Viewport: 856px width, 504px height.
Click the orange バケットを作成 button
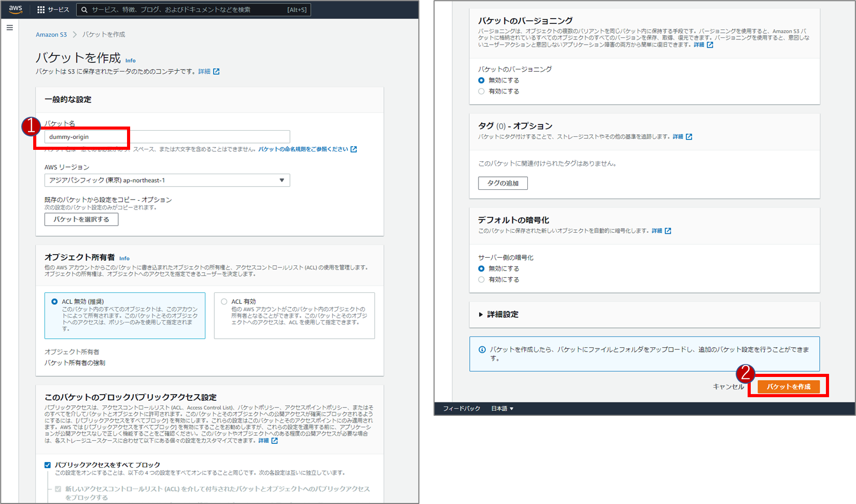pyautogui.click(x=788, y=387)
